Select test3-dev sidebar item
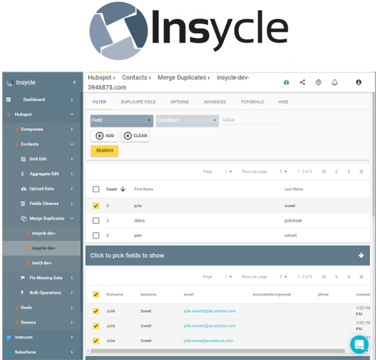The image size is (376, 360). pyautogui.click(x=41, y=263)
